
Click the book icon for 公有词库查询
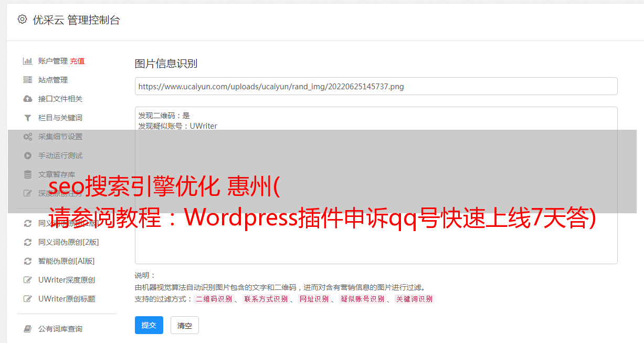pyautogui.click(x=28, y=329)
